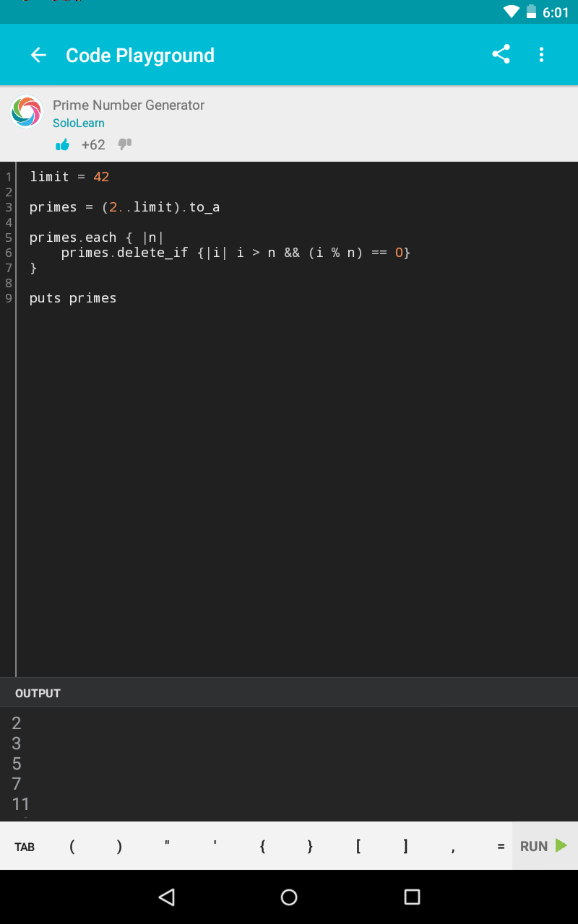The height and width of the screenshot is (924, 578).
Task: Tap the Prime Number Generator title
Action: (x=129, y=105)
